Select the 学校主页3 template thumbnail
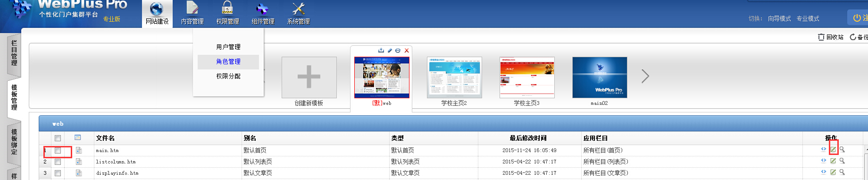This screenshot has height=180, width=868. pyautogui.click(x=527, y=77)
